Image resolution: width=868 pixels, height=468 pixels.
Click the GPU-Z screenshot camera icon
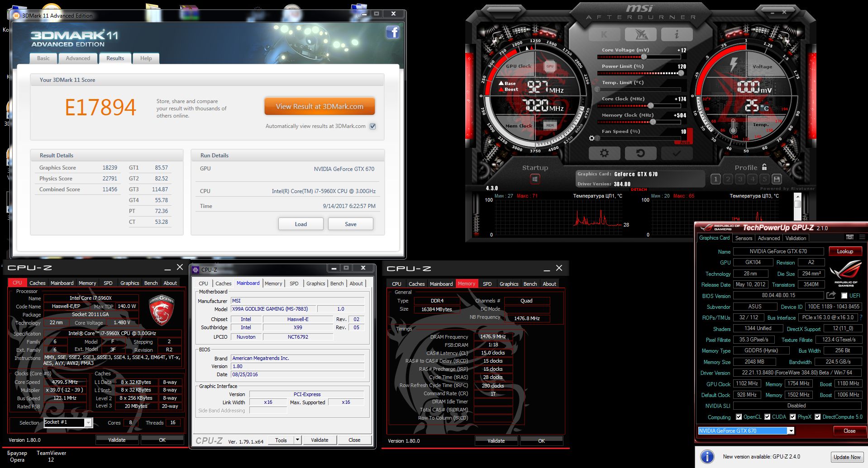(850, 237)
